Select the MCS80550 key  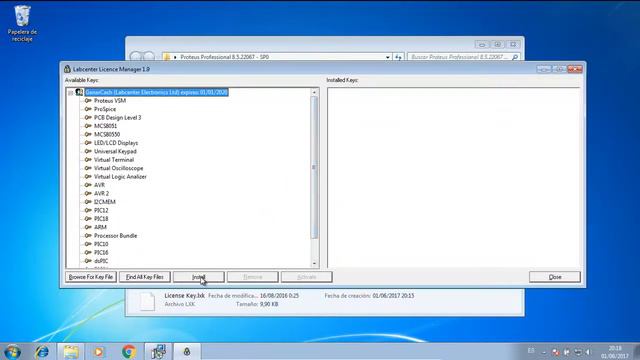107,134
